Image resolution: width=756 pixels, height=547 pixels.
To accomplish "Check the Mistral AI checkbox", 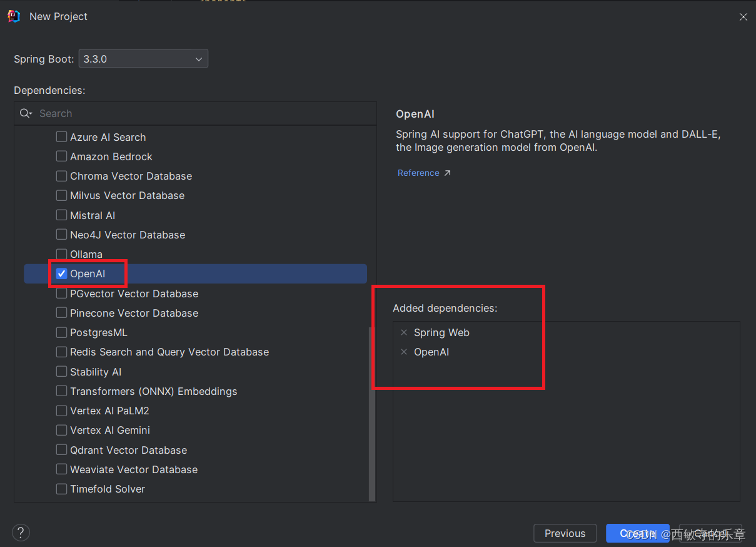I will (61, 215).
